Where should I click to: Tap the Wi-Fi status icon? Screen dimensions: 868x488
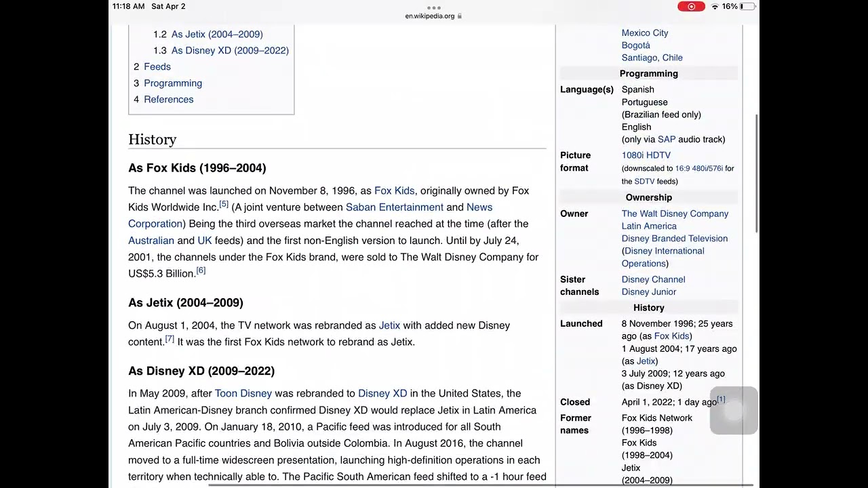point(715,6)
